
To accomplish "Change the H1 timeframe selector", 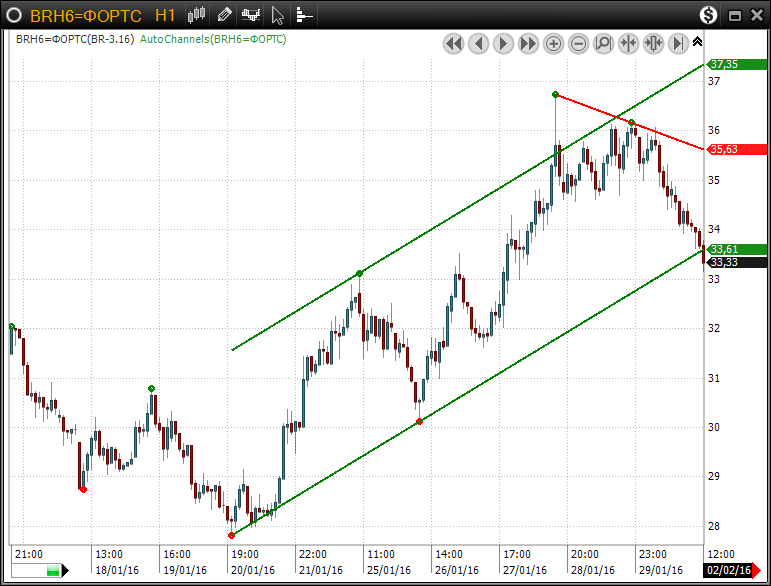I will point(166,15).
